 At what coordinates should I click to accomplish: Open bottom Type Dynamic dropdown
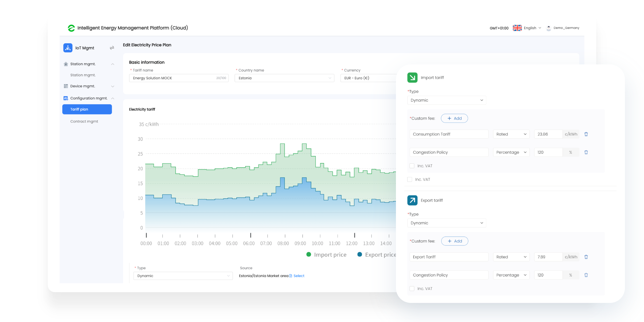pyautogui.click(x=183, y=276)
